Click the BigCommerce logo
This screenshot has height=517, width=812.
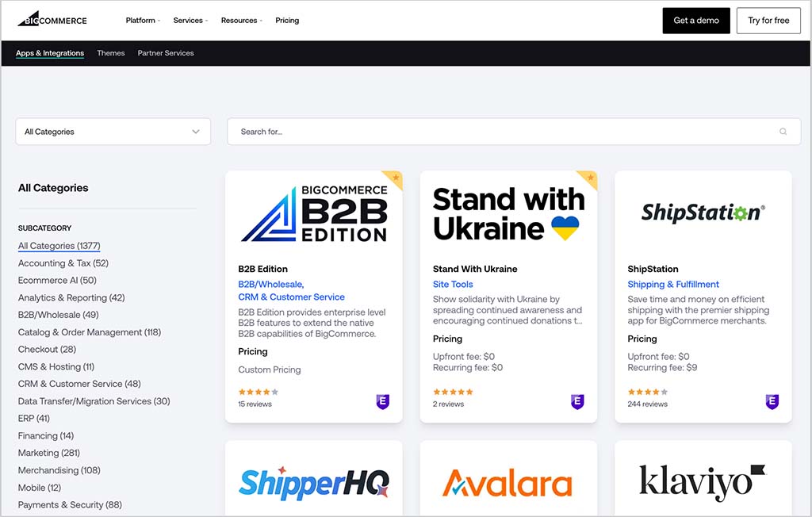point(52,19)
